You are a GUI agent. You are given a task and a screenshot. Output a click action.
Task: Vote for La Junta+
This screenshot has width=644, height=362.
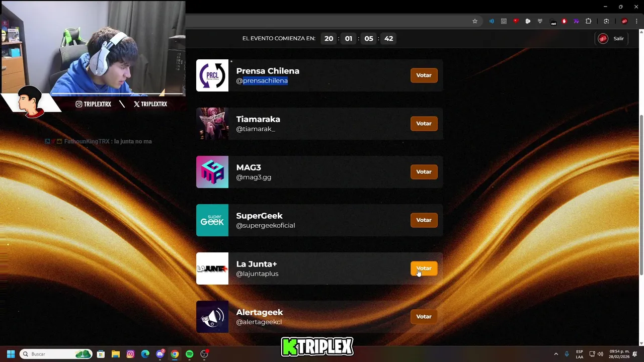tap(424, 268)
